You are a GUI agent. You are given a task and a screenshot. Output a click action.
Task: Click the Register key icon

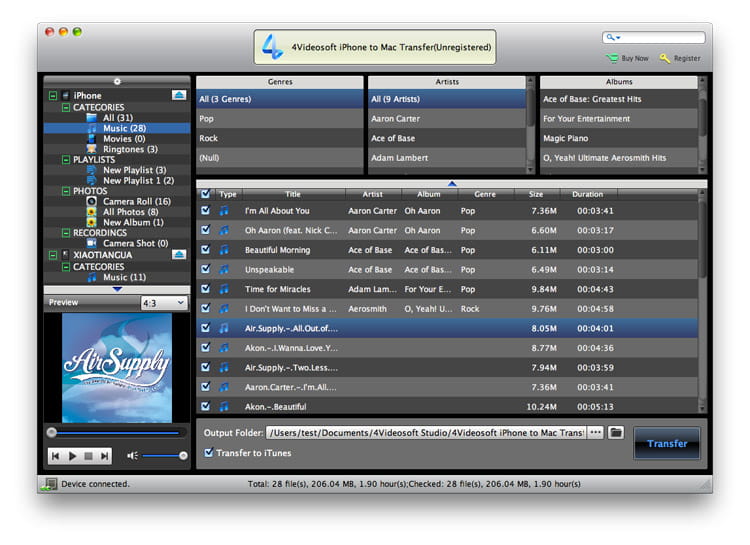click(664, 58)
